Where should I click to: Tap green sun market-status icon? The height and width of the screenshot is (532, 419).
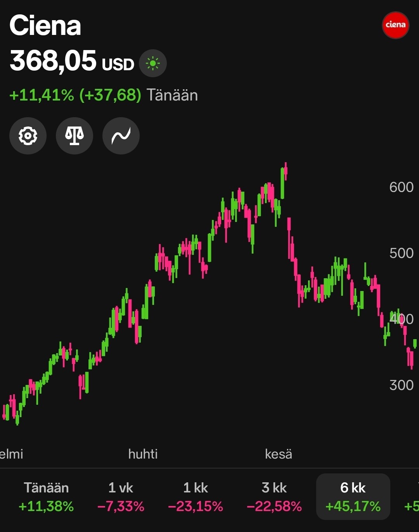[153, 63]
